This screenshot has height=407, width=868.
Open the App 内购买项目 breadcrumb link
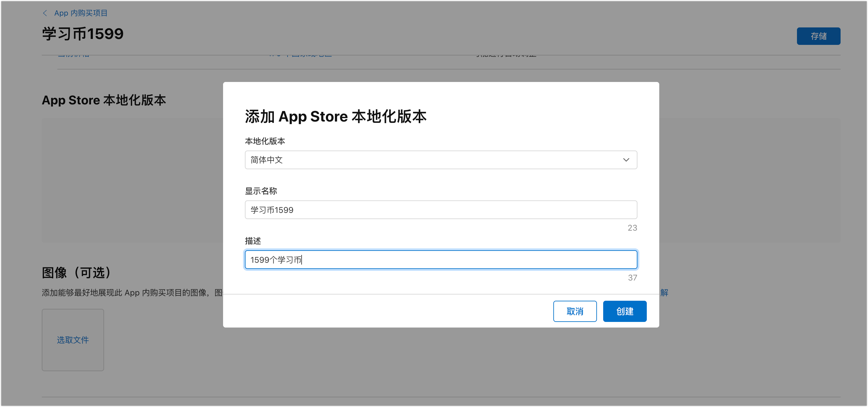tap(80, 13)
